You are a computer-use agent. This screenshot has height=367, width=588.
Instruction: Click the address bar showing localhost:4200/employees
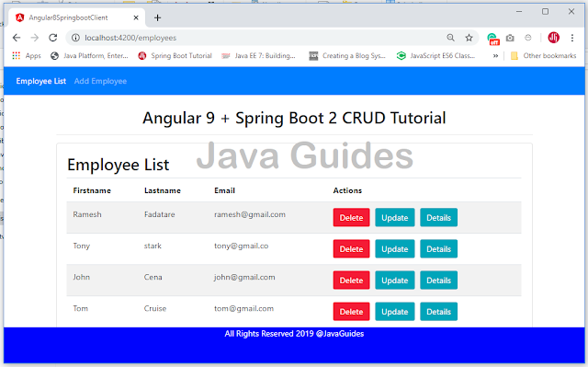[x=259, y=38]
